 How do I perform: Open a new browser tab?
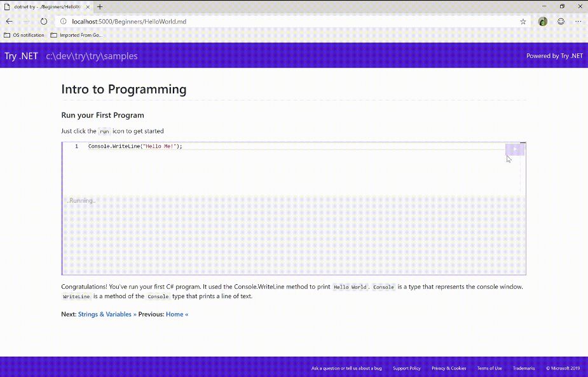tap(100, 7)
